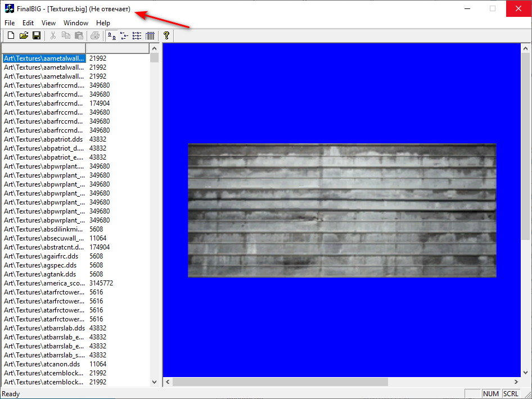Click the SCRL status bar indicator

(511, 393)
